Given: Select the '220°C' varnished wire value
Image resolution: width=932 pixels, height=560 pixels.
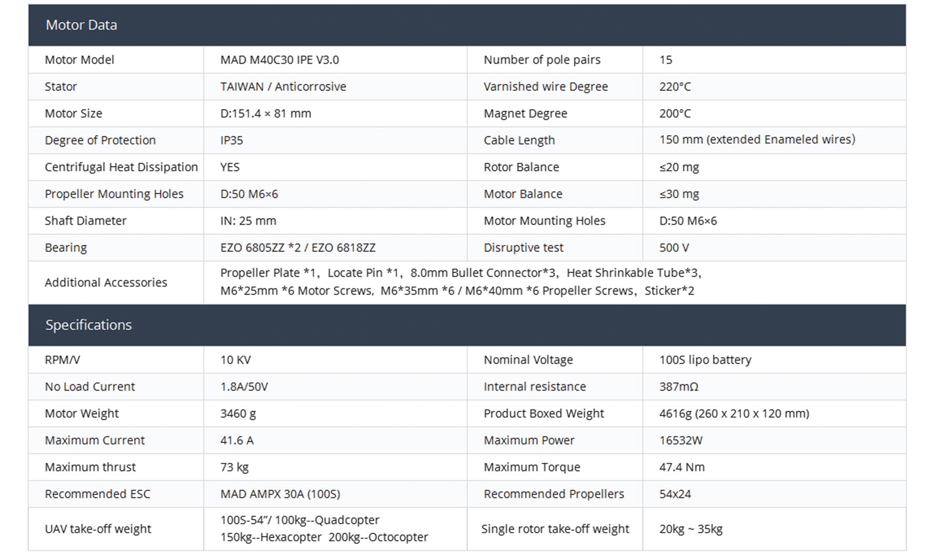Looking at the screenshot, I should coord(675,86).
